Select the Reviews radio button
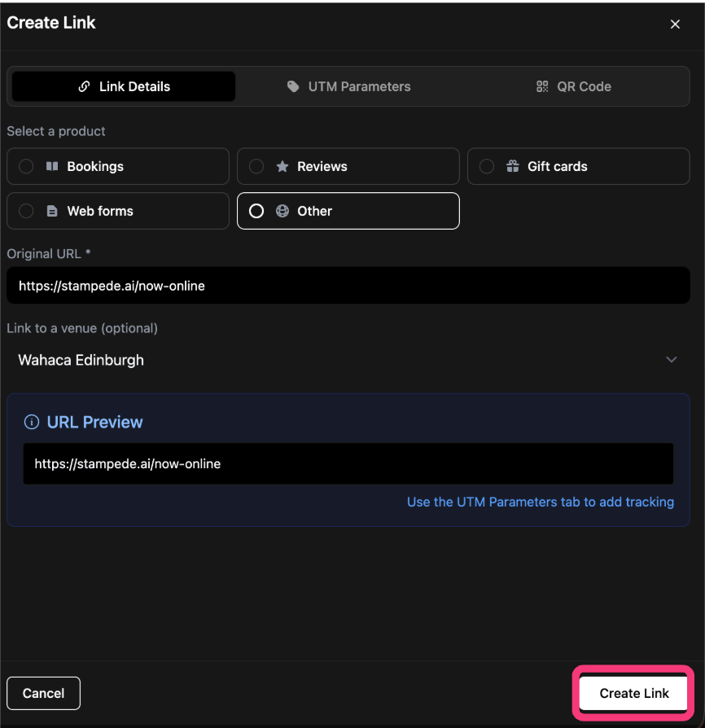The height and width of the screenshot is (728, 705). pos(256,166)
